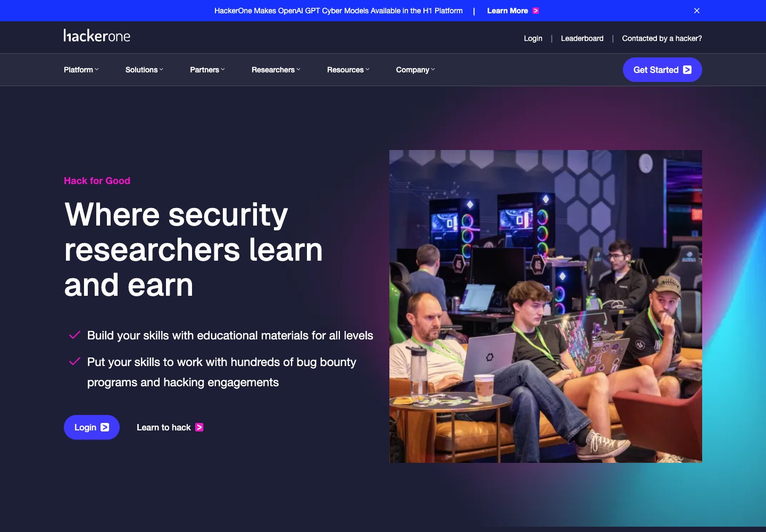The width and height of the screenshot is (766, 532).
Task: Click the Login link in top header
Action: coord(533,38)
